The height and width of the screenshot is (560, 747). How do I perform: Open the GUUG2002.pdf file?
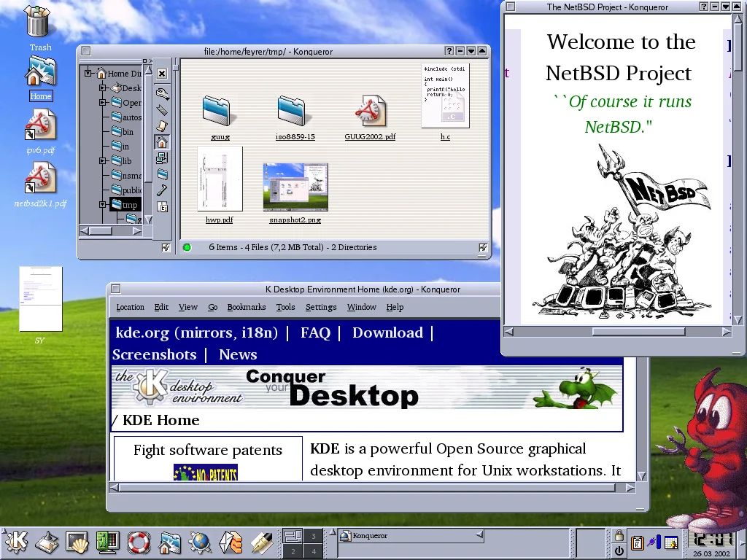(x=370, y=117)
